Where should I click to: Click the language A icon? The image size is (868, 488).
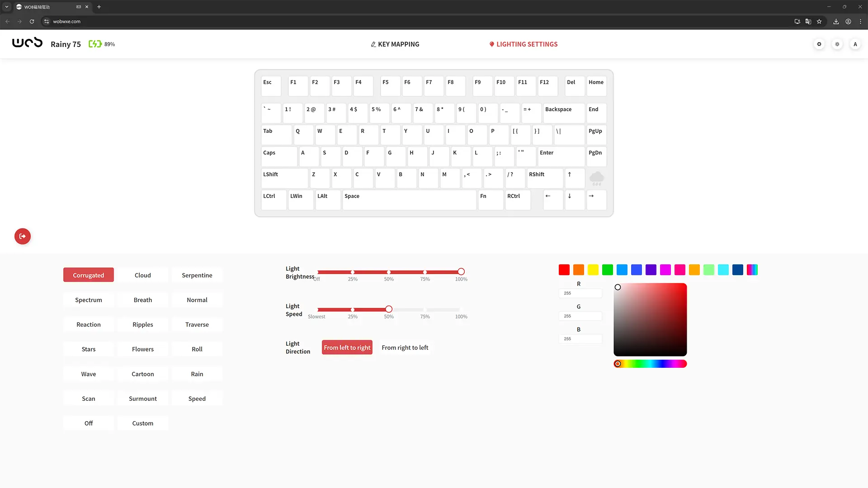click(855, 44)
